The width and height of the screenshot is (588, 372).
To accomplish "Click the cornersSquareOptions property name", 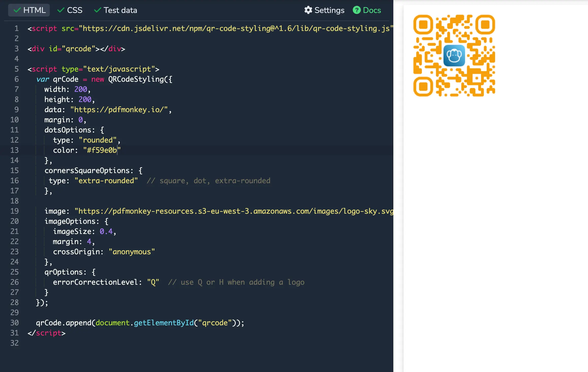I will 87,171.
